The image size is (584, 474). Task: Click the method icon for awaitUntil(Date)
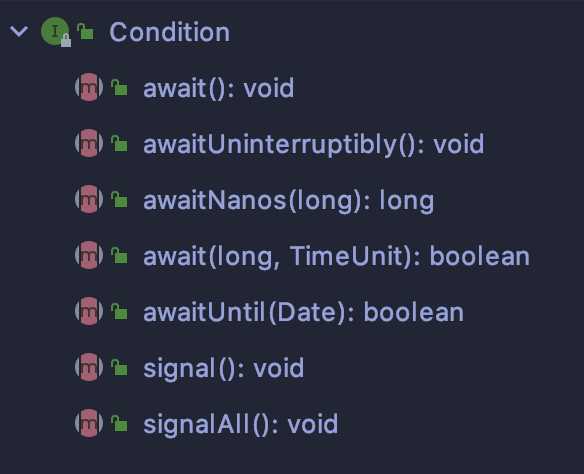pos(89,311)
